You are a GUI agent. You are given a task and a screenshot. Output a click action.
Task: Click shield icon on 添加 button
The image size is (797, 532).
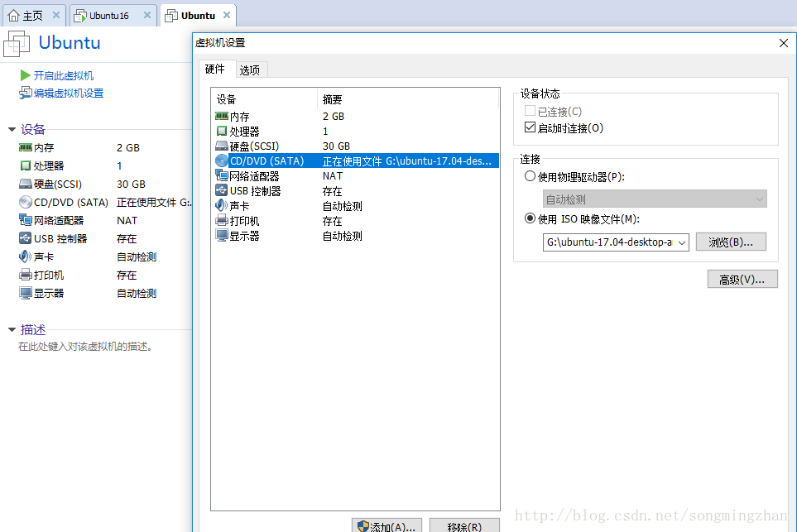click(x=363, y=526)
